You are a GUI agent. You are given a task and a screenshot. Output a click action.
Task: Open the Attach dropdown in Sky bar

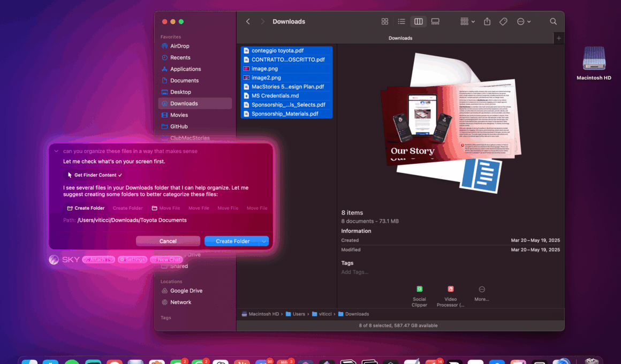tap(98, 260)
